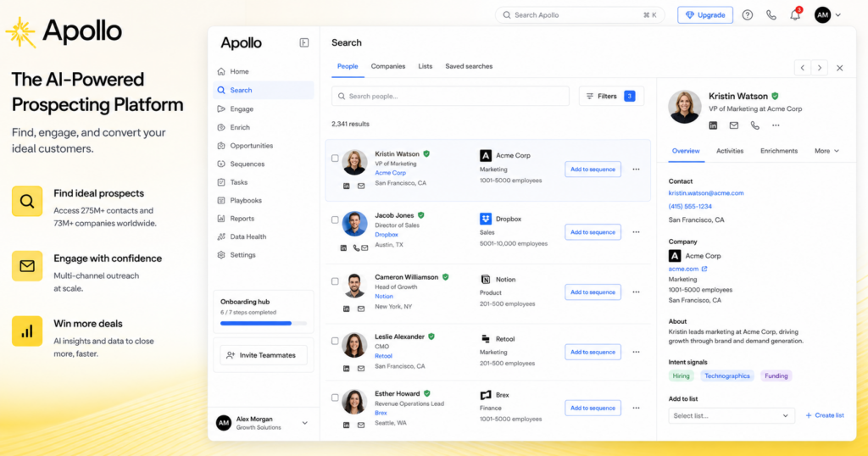This screenshot has width=868, height=456.
Task: Click phone icon in Kristin Watson detail panel
Action: (755, 125)
